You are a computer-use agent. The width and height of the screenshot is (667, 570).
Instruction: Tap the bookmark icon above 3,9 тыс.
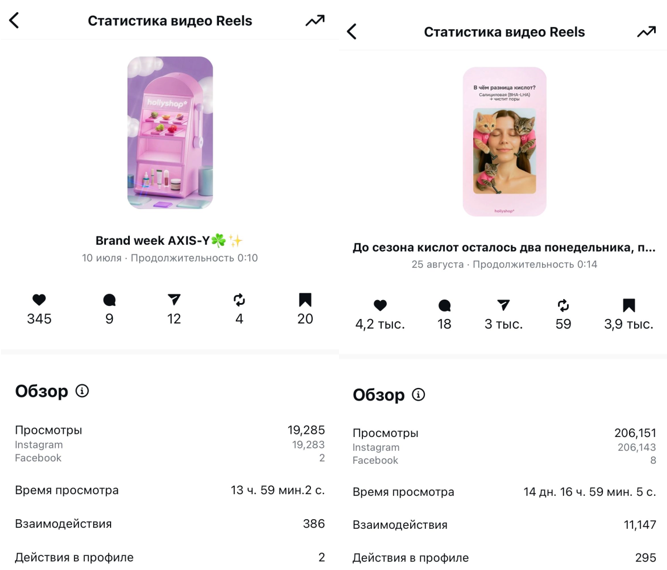(x=629, y=305)
